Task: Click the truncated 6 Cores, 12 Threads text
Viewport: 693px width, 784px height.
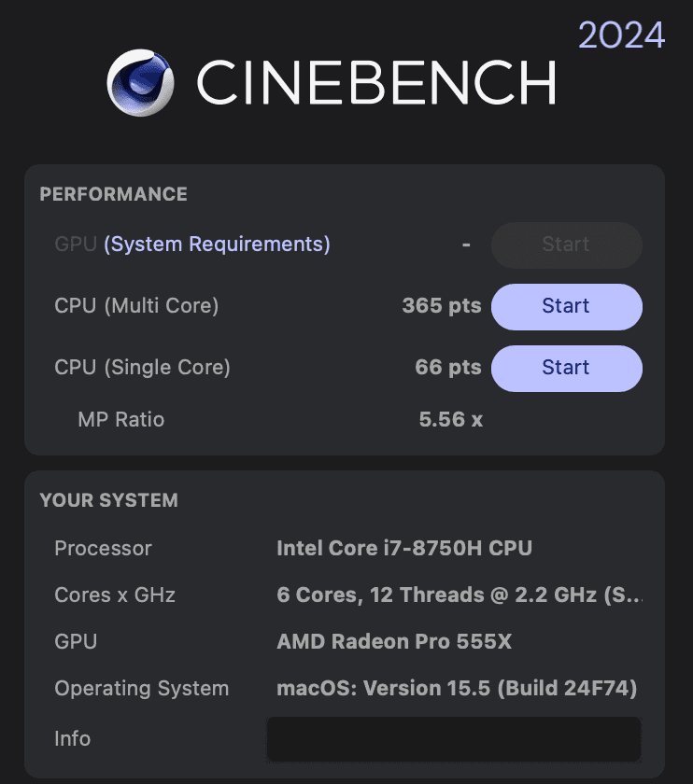Action: [460, 595]
